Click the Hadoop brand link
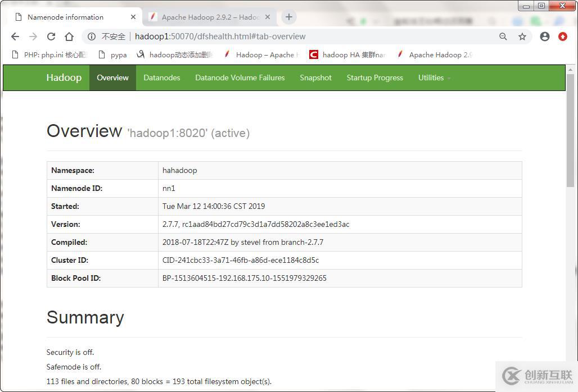The width and height of the screenshot is (578, 392). [x=64, y=78]
